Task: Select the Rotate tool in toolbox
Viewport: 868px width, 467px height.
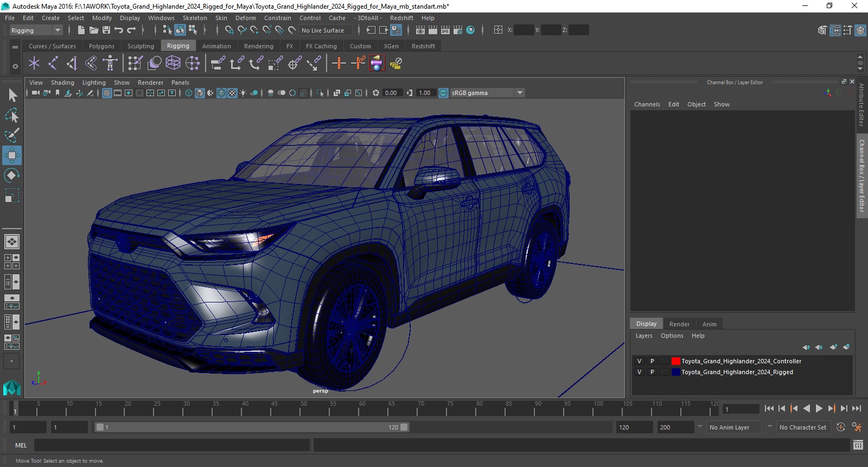Action: [12, 175]
